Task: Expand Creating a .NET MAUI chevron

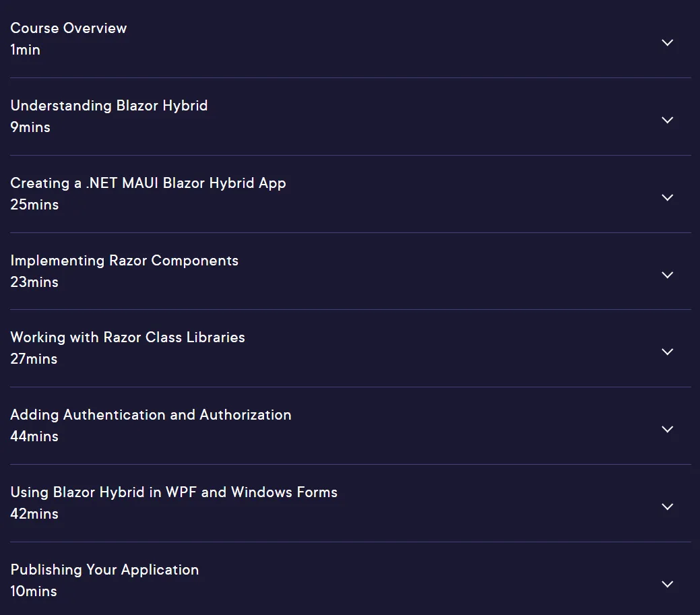Action: 668,198
